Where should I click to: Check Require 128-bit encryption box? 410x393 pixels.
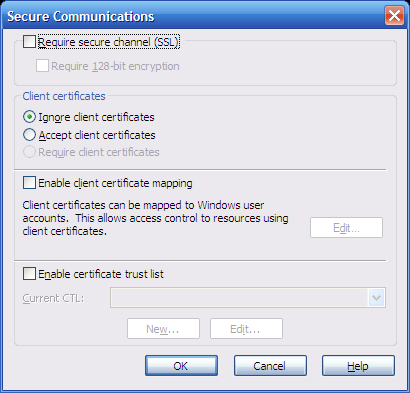[42, 66]
